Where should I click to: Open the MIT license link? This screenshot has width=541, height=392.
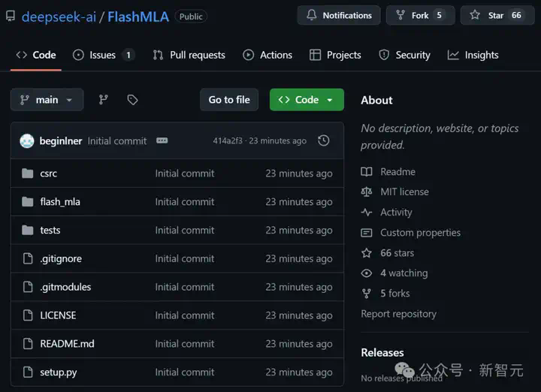[x=404, y=191]
